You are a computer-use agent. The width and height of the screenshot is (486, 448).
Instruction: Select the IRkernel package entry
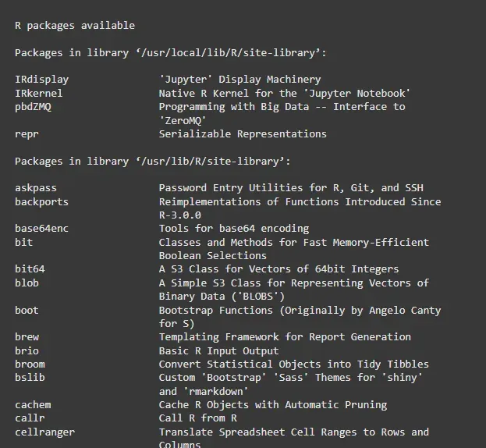point(38,93)
